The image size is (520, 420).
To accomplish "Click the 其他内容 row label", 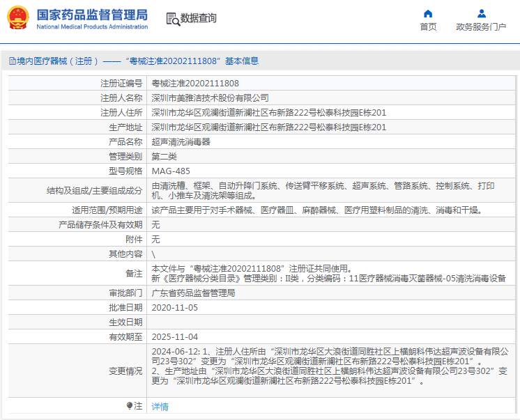I will [125, 254].
